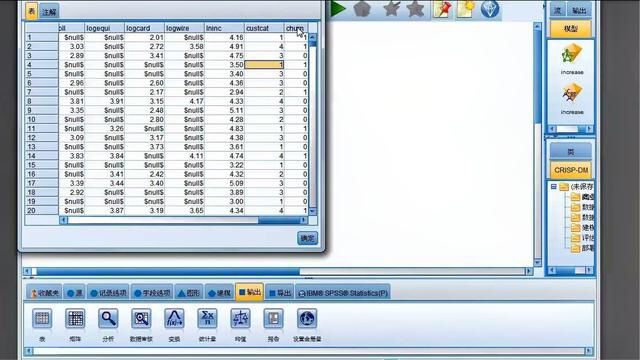Screen dimensions: 640x360
Task: Click the 确定 (OK) button
Action: (307, 238)
